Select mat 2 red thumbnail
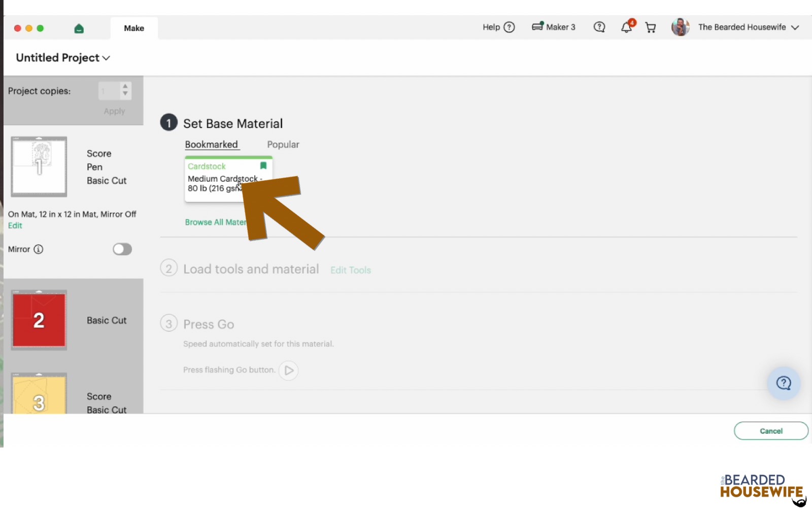This screenshot has width=812, height=516. tap(39, 320)
